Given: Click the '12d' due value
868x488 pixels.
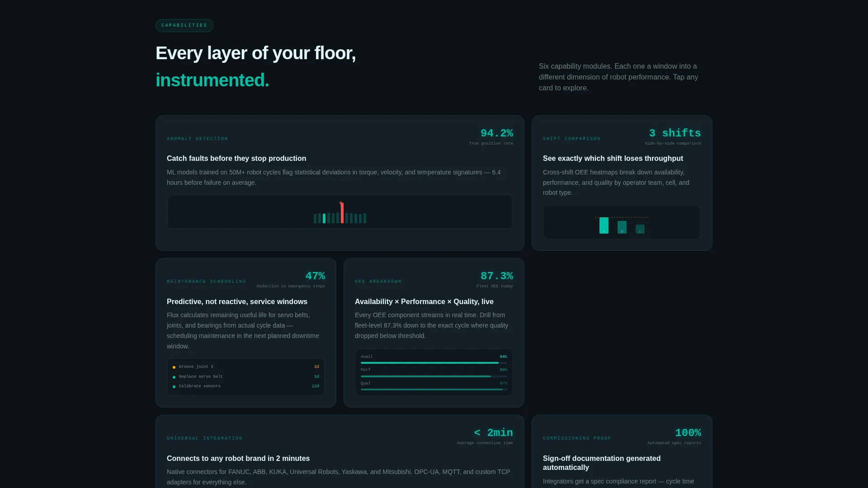Looking at the screenshot, I should 315,386.
